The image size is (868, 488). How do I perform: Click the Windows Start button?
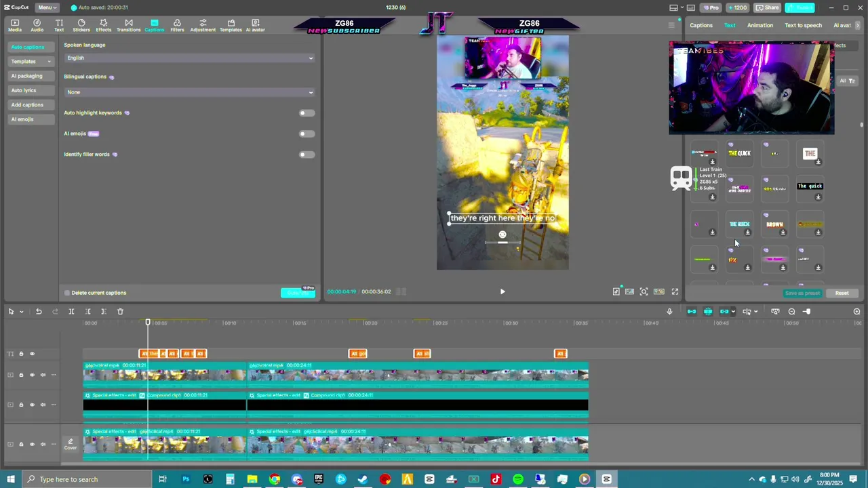click(11, 479)
